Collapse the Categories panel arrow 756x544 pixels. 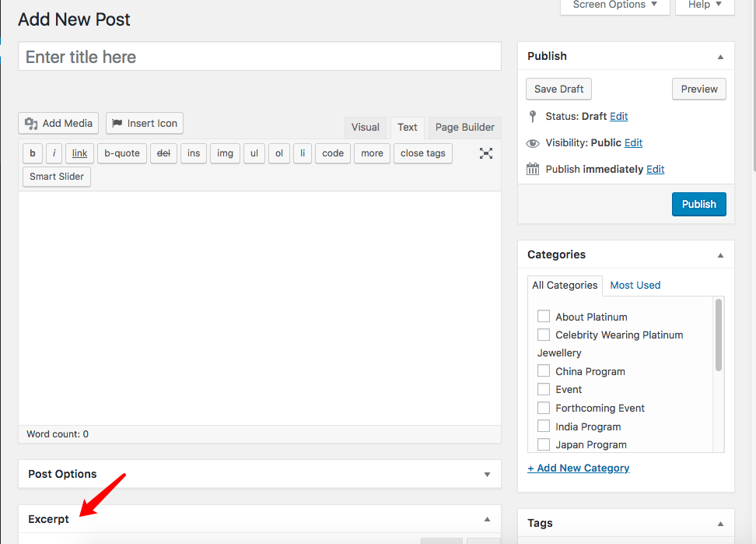tap(720, 255)
